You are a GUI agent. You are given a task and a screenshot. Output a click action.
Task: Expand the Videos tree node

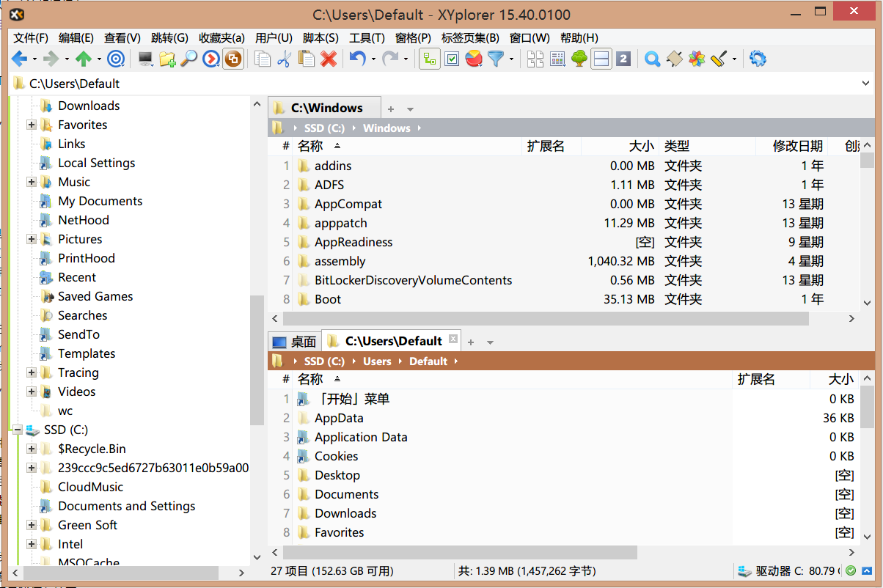(32, 392)
